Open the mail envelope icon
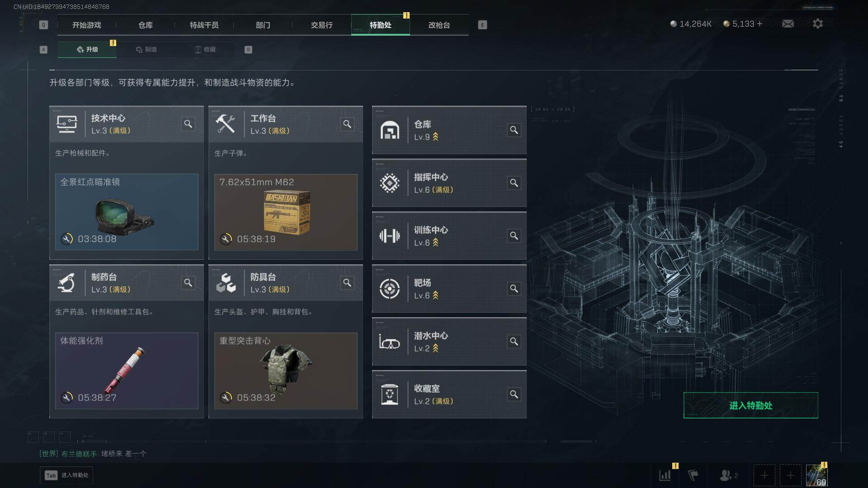This screenshot has height=488, width=868. click(788, 24)
